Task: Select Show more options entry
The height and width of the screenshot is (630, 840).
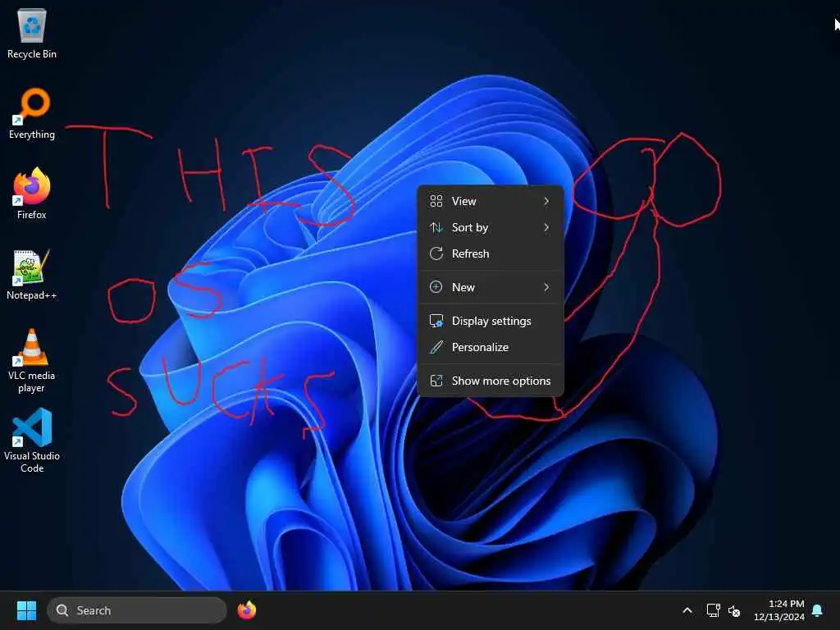Action: tap(491, 381)
